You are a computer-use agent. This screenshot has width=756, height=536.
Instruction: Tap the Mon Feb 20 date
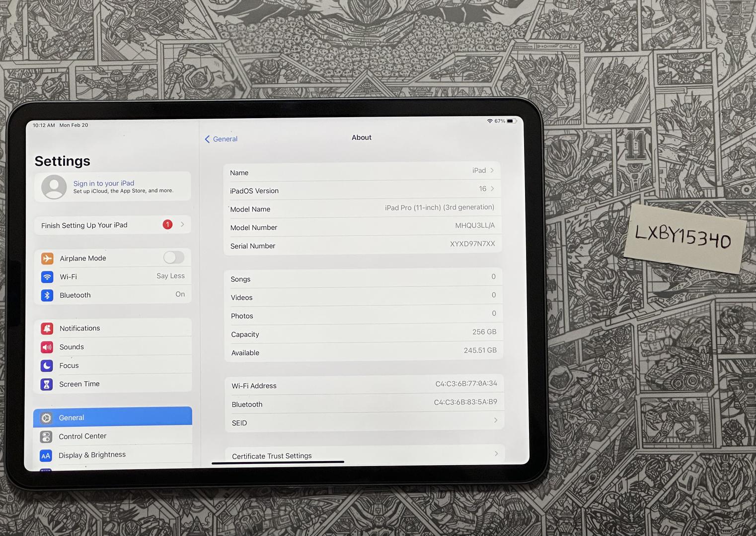74,125
